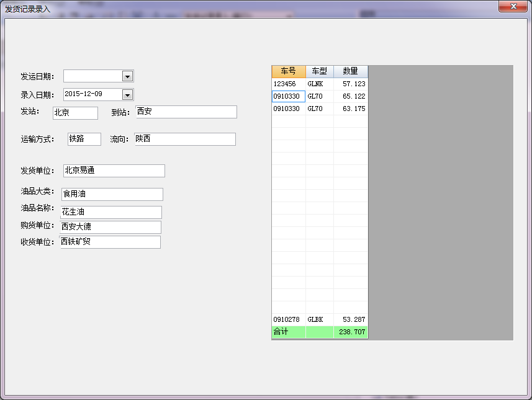Click the 车型 column header
The width and height of the screenshot is (532, 400).
[x=320, y=71]
